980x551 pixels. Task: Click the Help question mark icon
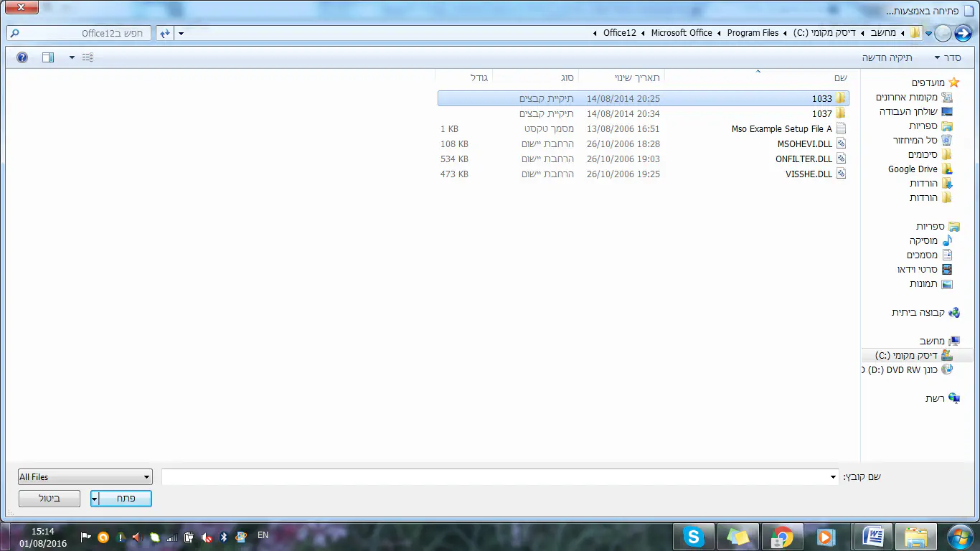pos(22,57)
